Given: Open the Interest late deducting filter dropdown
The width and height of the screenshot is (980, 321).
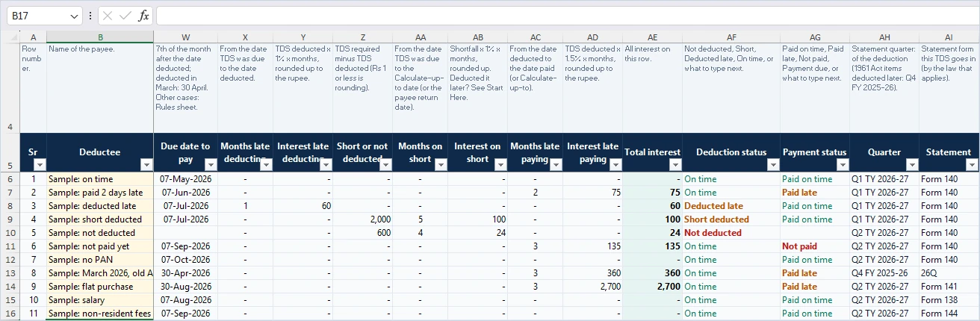Looking at the screenshot, I should [x=326, y=165].
